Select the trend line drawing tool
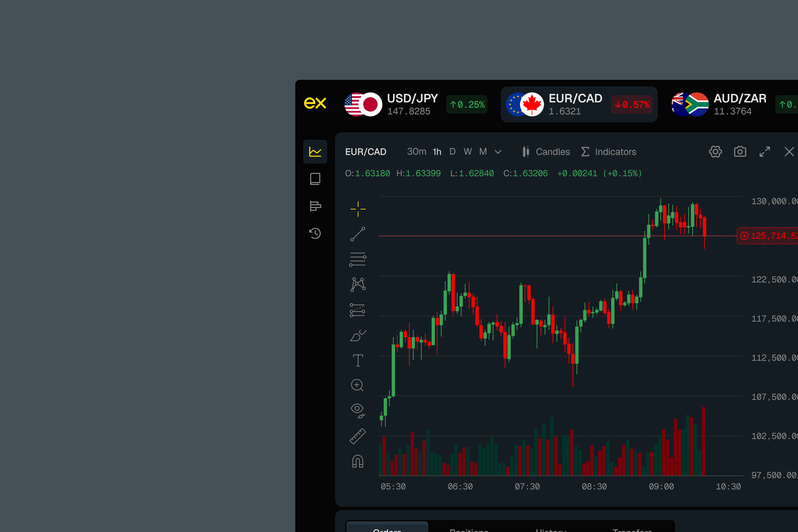 coord(358,234)
